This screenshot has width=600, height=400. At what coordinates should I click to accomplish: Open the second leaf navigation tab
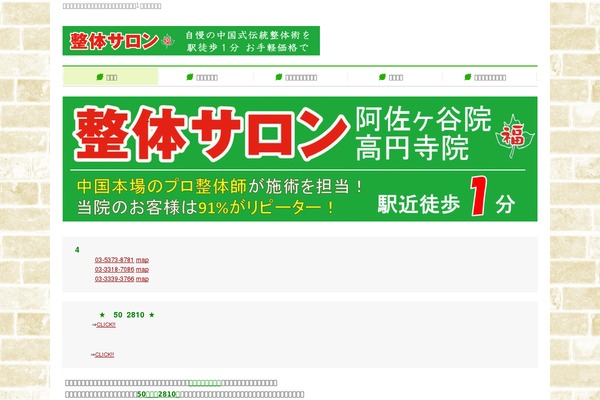pyautogui.click(x=205, y=77)
